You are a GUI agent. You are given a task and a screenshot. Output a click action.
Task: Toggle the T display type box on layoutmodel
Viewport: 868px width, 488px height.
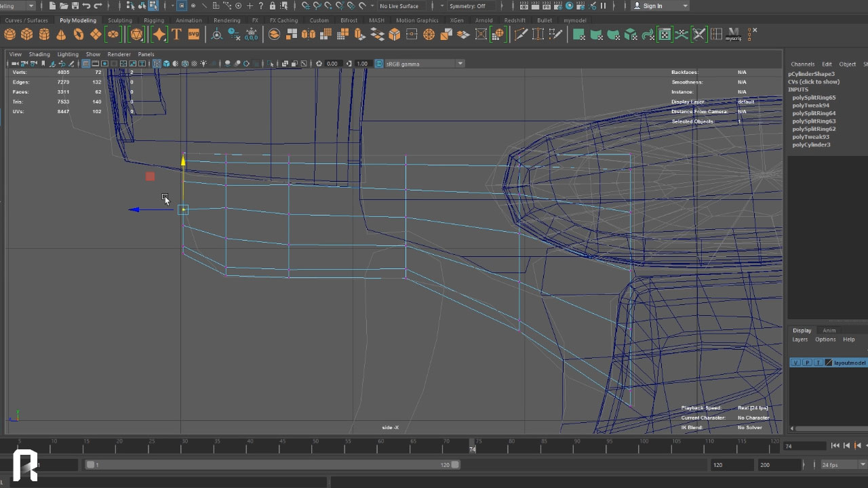pyautogui.click(x=818, y=363)
